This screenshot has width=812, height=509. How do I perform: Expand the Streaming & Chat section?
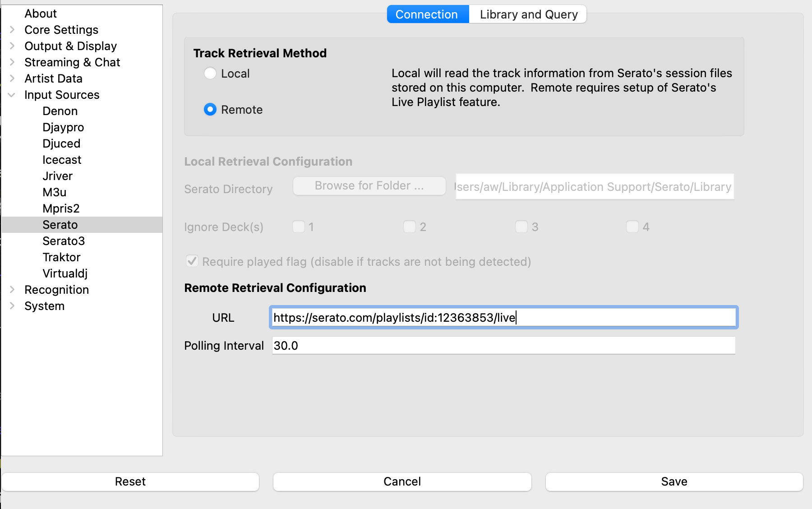[12, 62]
